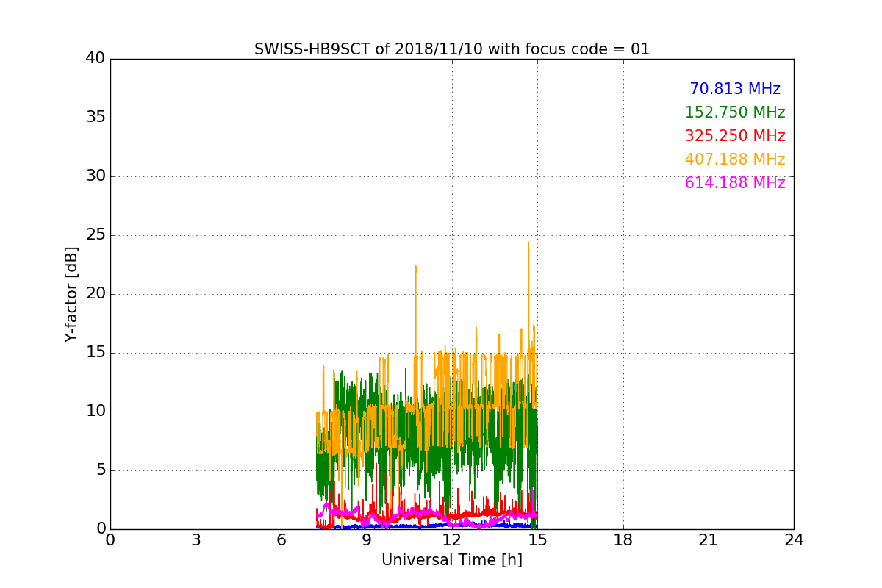Click the x-axis tick label 15

(537, 539)
